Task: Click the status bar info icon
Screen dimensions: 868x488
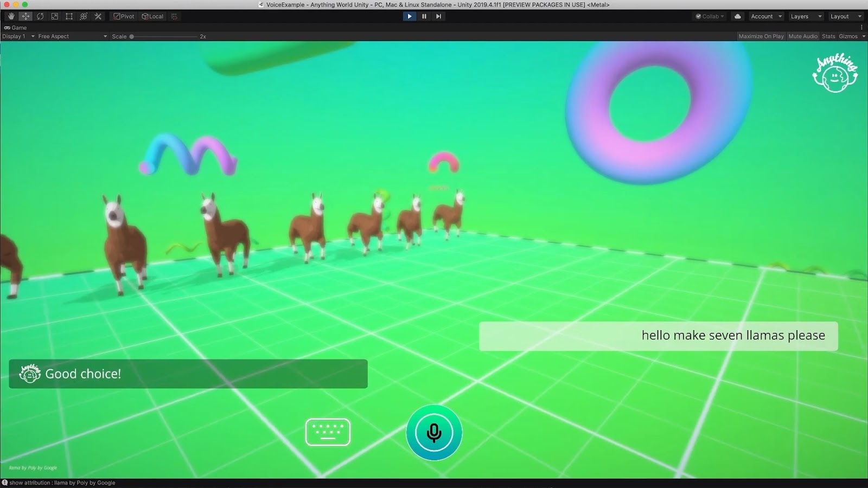Action: click(5, 483)
